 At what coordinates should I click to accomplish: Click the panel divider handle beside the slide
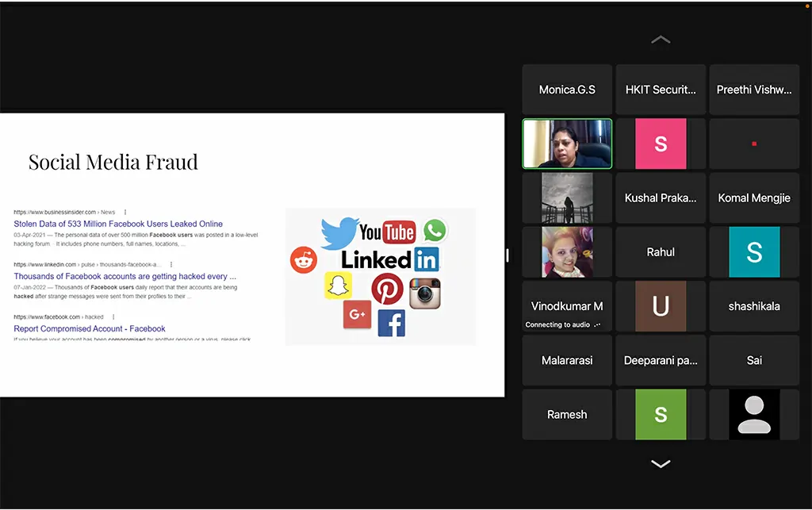point(507,255)
